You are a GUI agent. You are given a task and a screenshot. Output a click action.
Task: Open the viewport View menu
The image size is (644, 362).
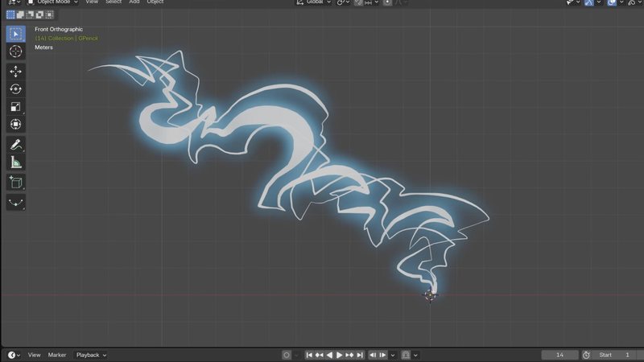coord(92,2)
